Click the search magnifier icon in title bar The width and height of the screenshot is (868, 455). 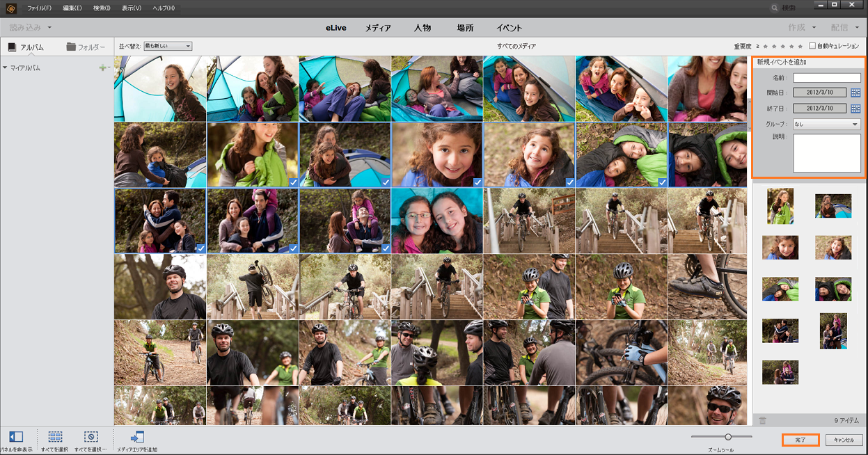point(775,8)
